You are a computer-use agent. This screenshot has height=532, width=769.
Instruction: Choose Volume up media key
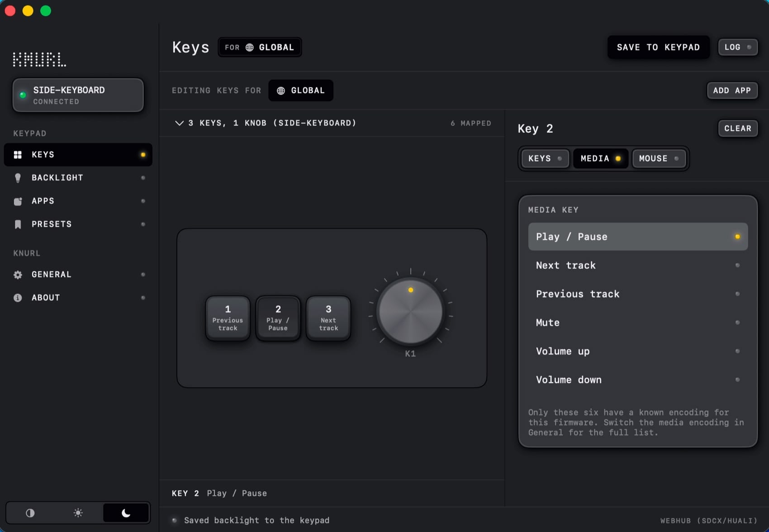pos(638,351)
